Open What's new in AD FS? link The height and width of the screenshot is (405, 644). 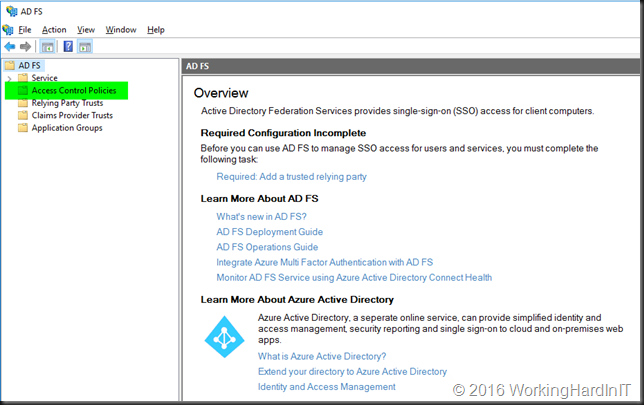tap(261, 216)
